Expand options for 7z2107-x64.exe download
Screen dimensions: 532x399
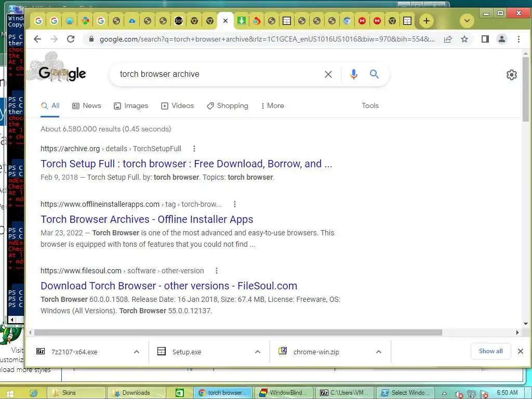(x=137, y=352)
